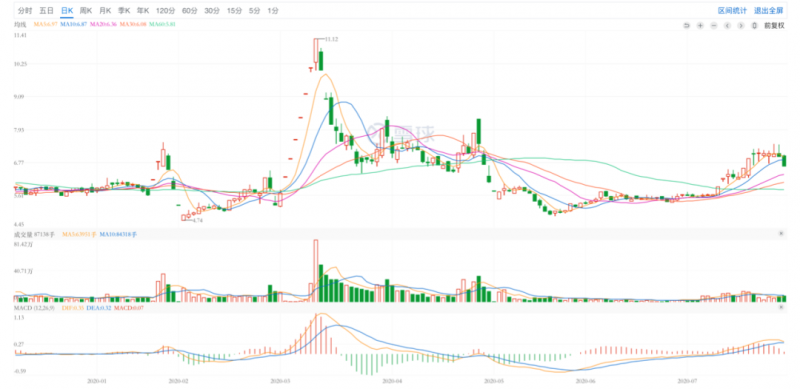
Task: Close the volume (成交量) indicator panel
Action: pos(781,233)
